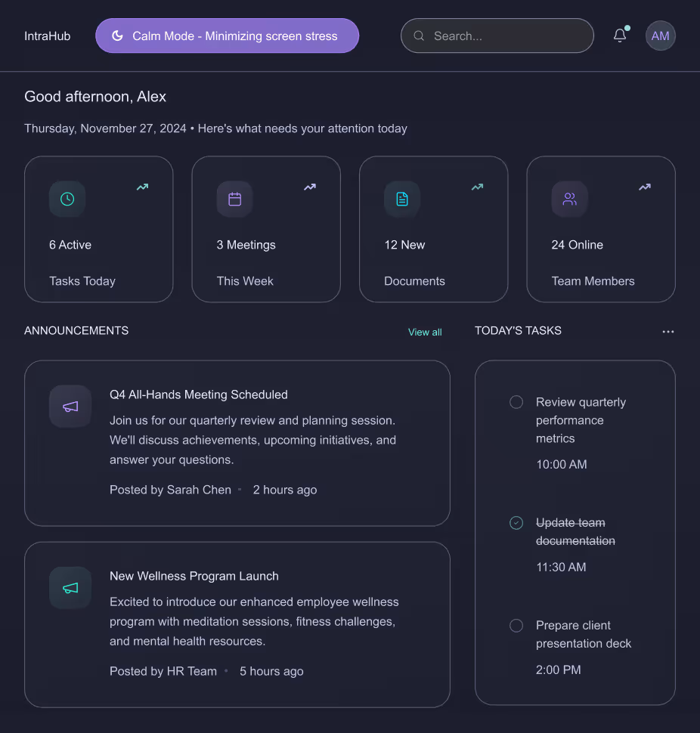This screenshot has width=700, height=733.
Task: Open the AM profile avatar menu
Action: (660, 36)
